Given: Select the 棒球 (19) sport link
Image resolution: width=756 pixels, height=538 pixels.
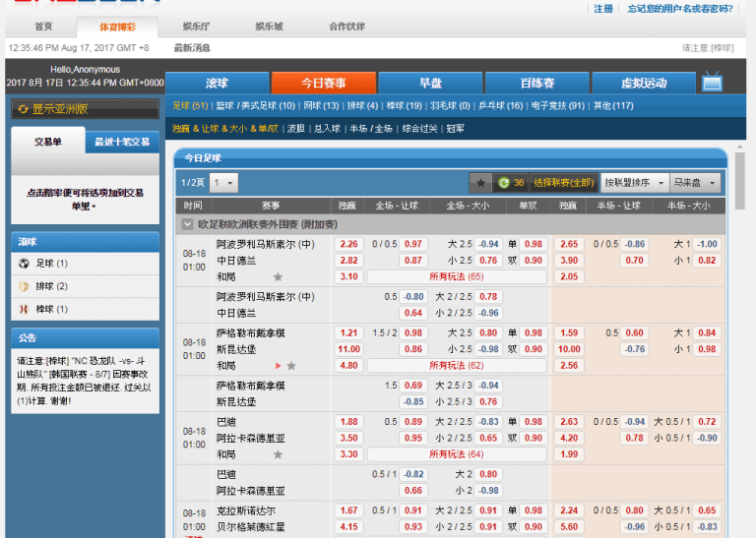Looking at the screenshot, I should coord(404,105).
